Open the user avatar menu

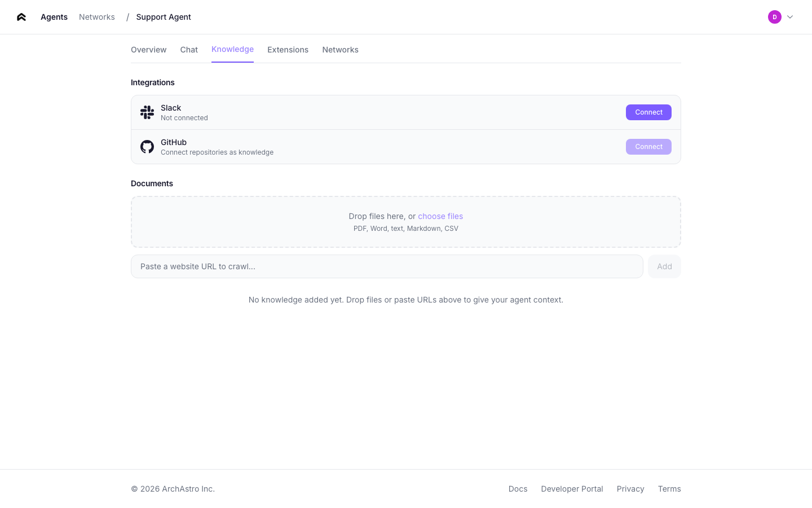[775, 17]
